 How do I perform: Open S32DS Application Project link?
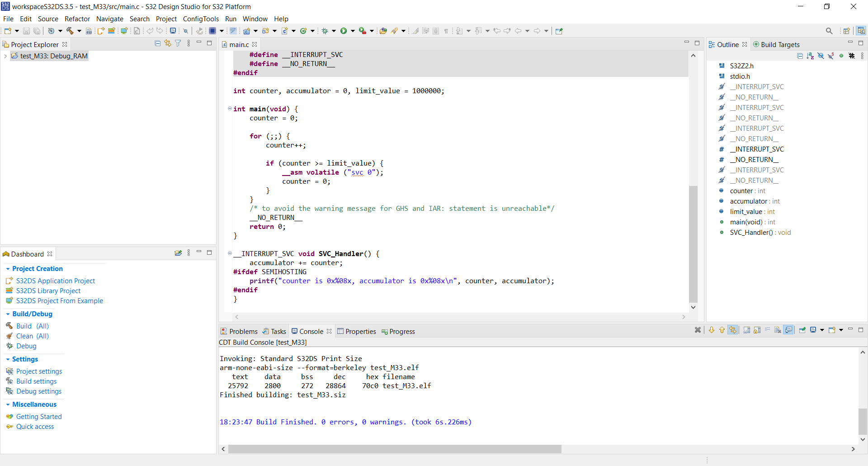[56, 281]
